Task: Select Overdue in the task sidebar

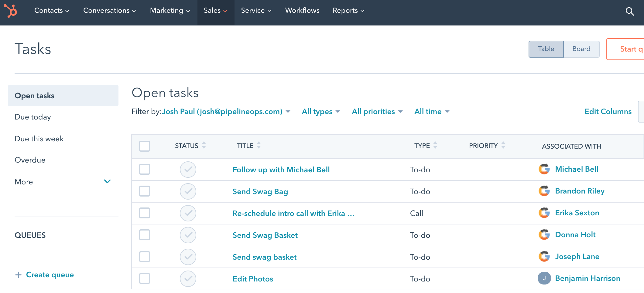Action: [30, 160]
